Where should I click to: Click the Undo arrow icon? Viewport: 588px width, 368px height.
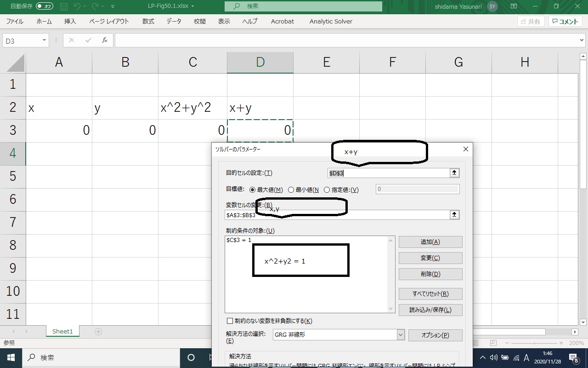click(77, 6)
